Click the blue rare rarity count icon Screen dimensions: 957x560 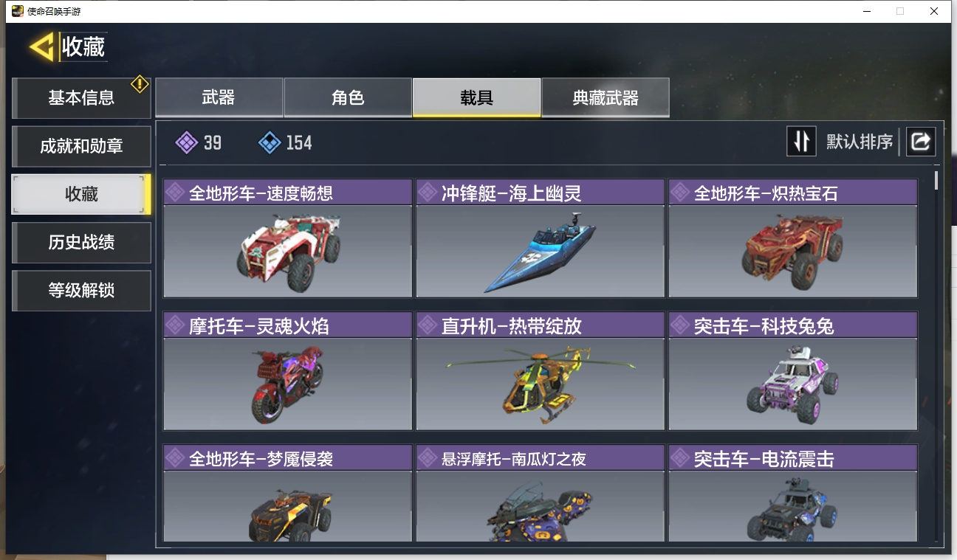(270, 142)
